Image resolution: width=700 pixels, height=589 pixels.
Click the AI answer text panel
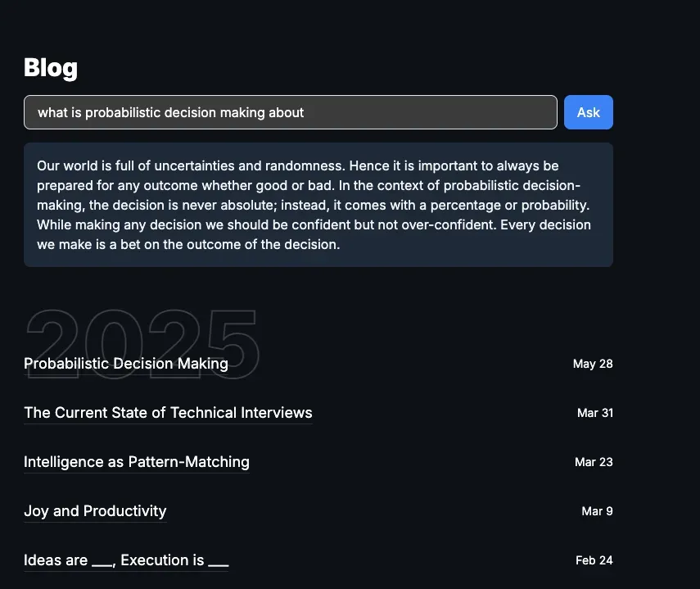coord(318,204)
